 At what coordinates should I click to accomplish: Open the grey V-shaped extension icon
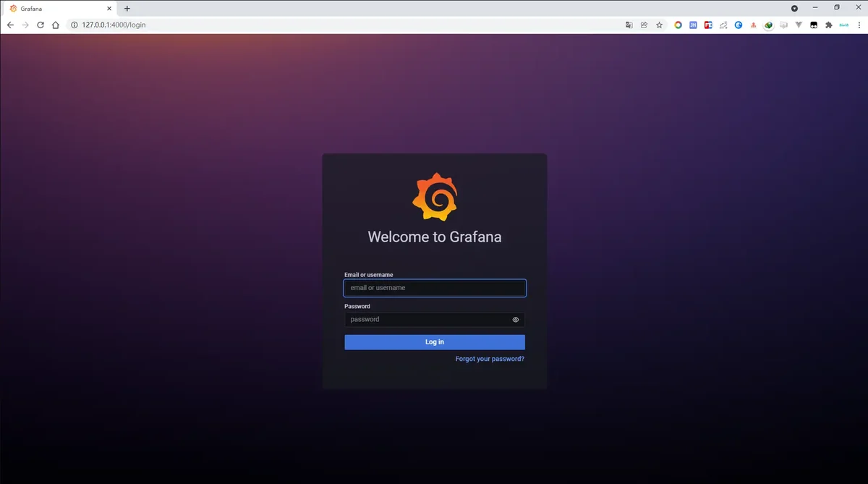[799, 25]
